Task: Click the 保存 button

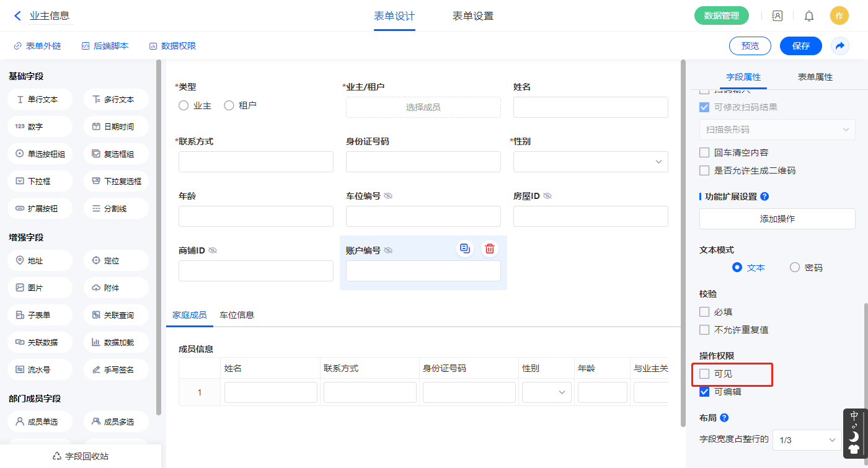Action: pyautogui.click(x=800, y=46)
